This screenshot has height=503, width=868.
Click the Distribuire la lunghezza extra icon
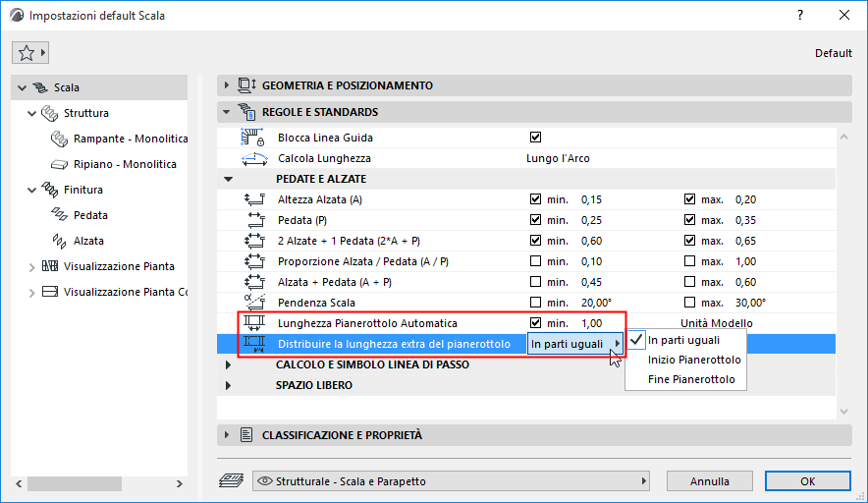click(x=254, y=344)
